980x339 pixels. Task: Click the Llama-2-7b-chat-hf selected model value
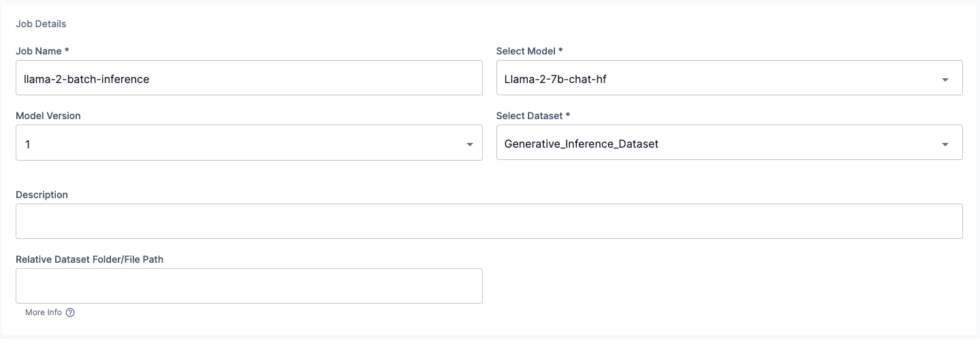coord(556,79)
